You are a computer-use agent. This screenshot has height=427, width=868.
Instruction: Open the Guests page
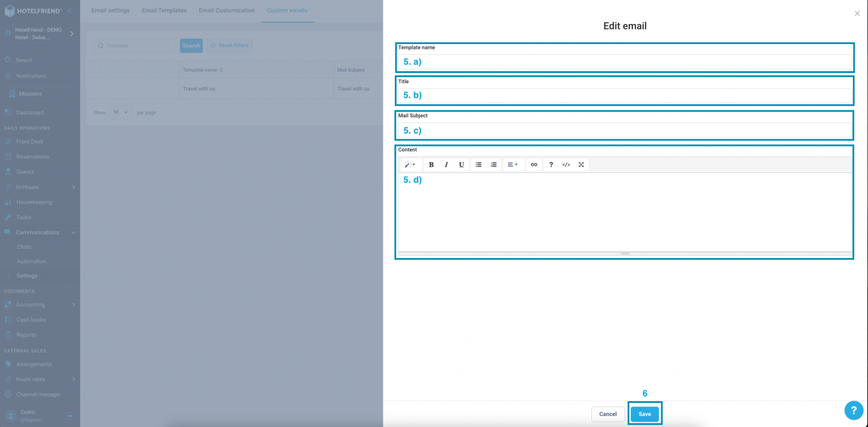25,172
